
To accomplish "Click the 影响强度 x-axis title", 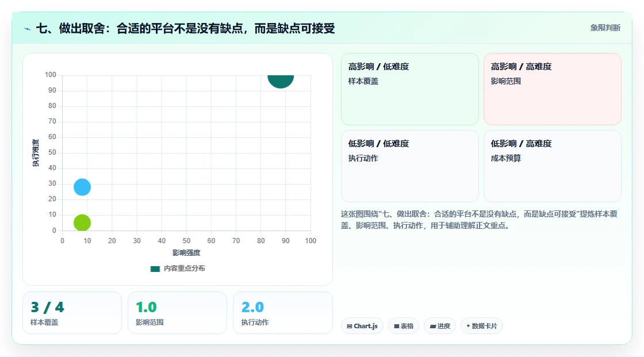I will coord(186,252).
